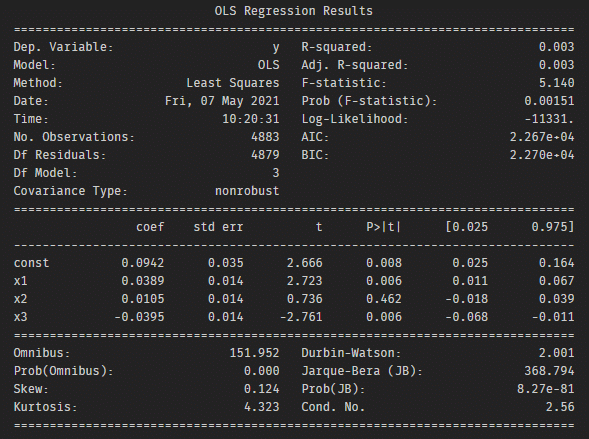Click the x1 row label
The height and width of the screenshot is (439, 589).
[21, 281]
